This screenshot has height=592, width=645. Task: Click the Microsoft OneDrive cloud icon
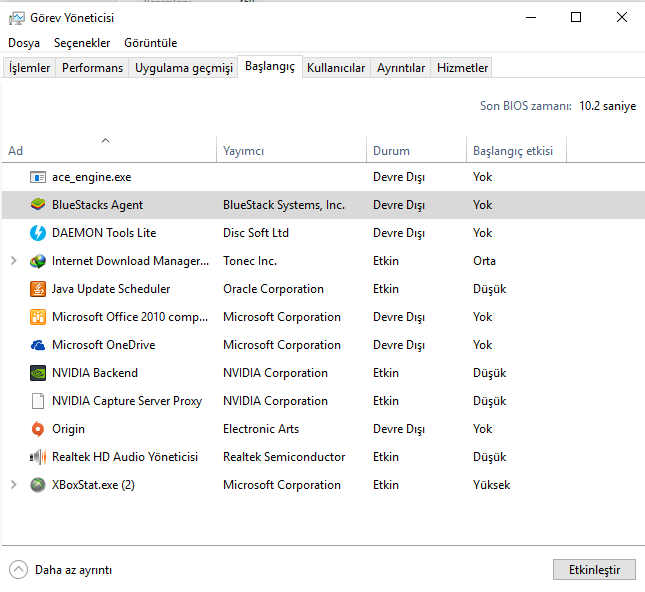tap(38, 345)
